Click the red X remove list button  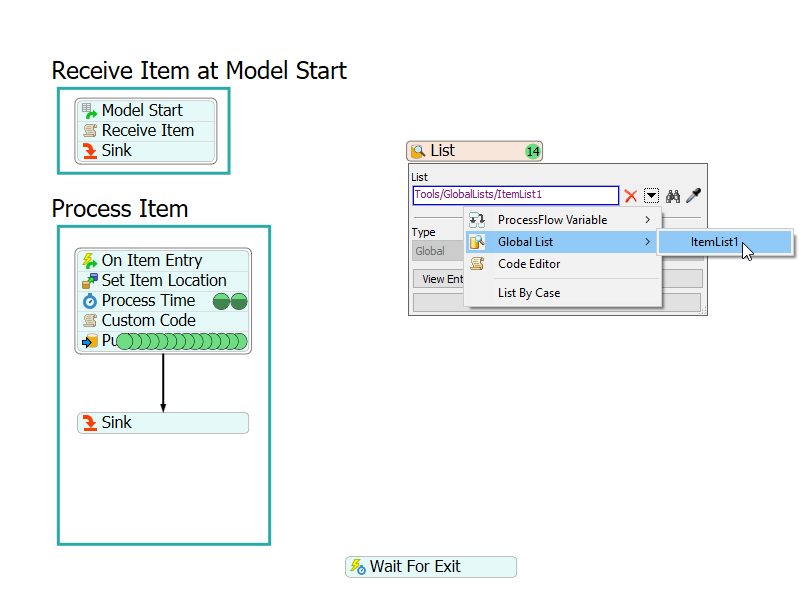(x=631, y=196)
